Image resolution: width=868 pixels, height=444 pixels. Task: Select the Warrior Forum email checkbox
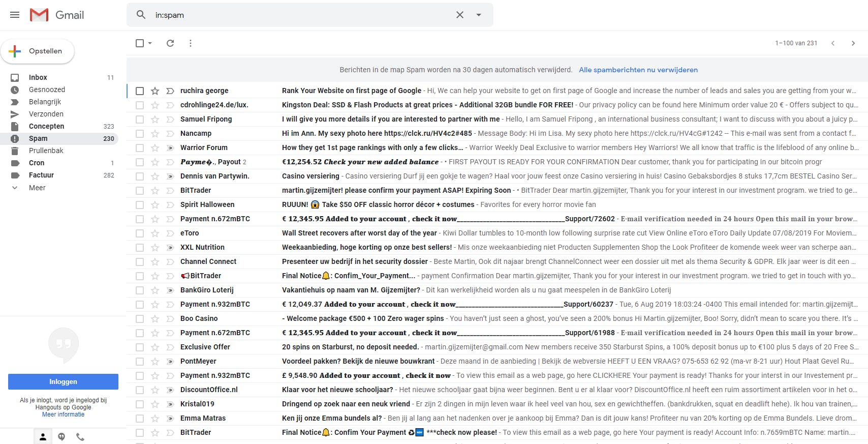[x=140, y=147]
